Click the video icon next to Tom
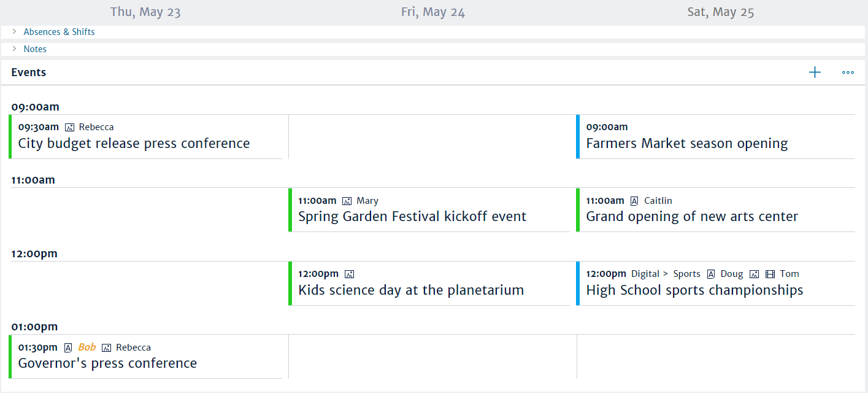This screenshot has width=868, height=393. tap(769, 273)
